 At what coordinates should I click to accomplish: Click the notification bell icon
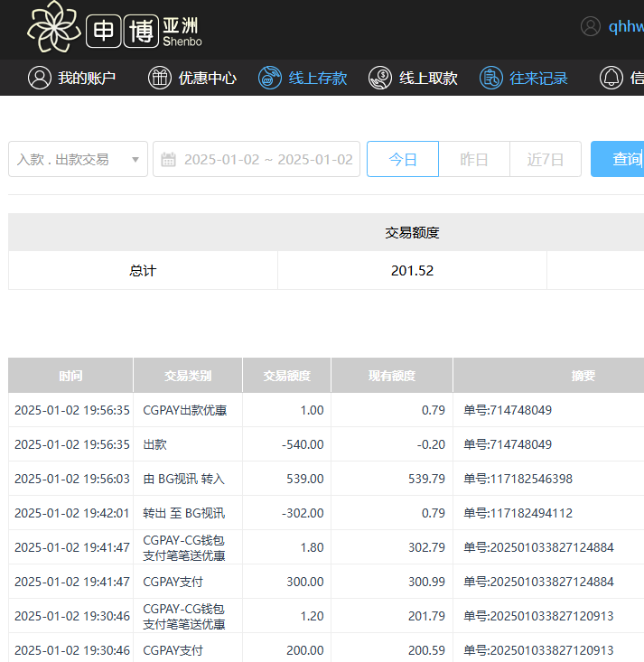pyautogui.click(x=611, y=78)
